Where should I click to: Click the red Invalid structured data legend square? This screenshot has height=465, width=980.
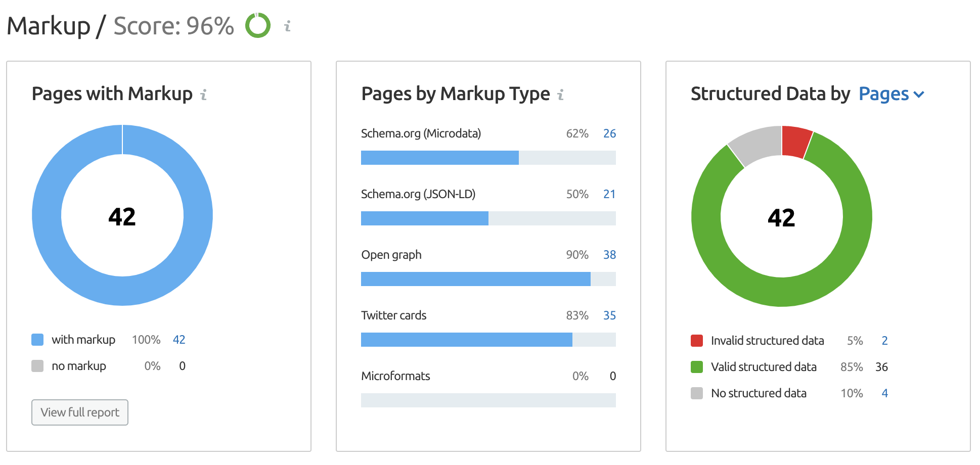coord(696,340)
